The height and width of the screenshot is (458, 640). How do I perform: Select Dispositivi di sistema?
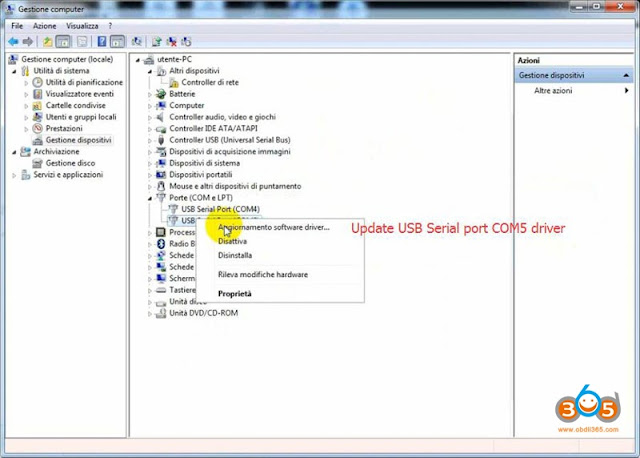point(204,163)
